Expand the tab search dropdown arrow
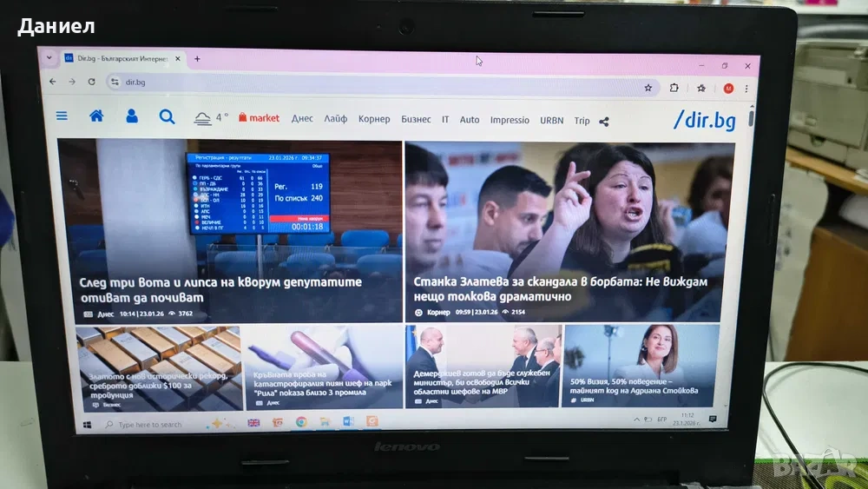Viewport: 868px width, 489px height. tap(49, 57)
